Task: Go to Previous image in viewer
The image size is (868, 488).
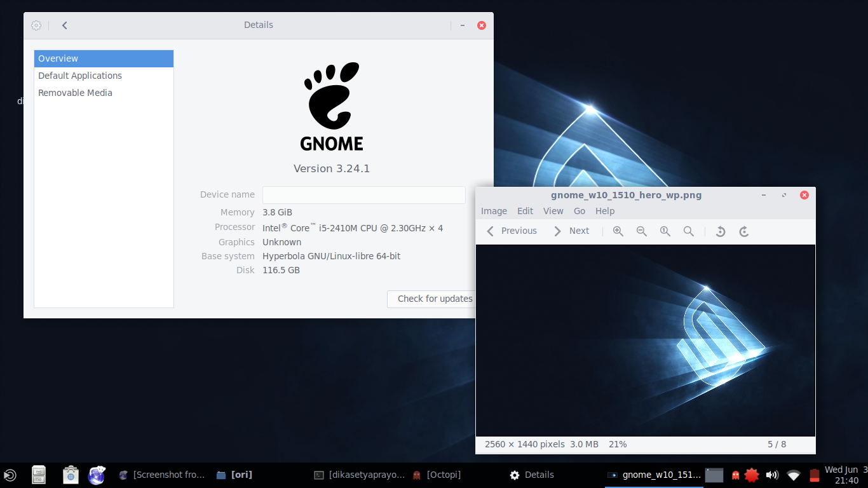Action: tap(512, 231)
